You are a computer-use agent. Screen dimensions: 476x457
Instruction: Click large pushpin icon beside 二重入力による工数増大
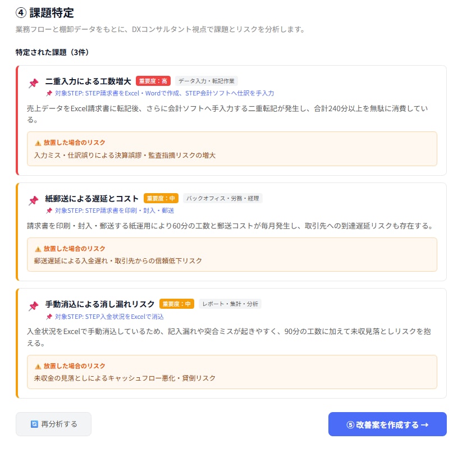(x=34, y=83)
